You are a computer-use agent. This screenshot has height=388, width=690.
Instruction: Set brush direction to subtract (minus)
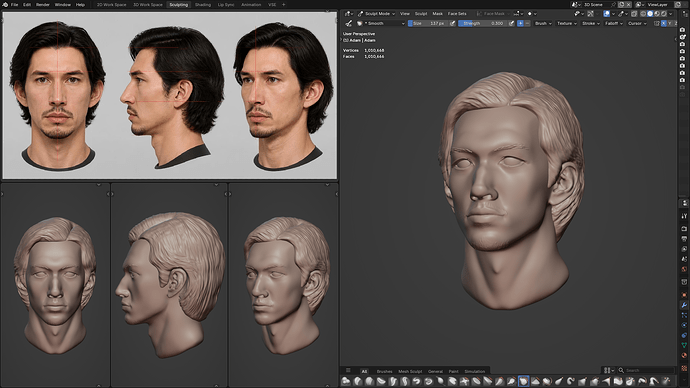(527, 23)
